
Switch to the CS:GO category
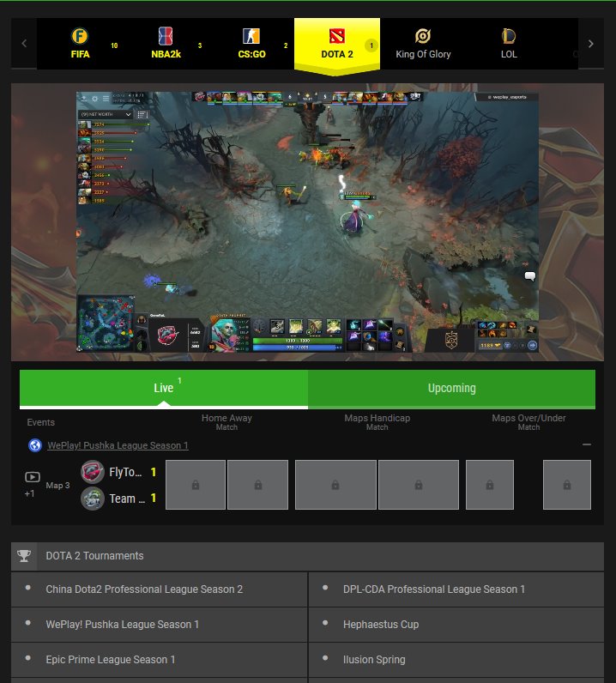click(251, 44)
